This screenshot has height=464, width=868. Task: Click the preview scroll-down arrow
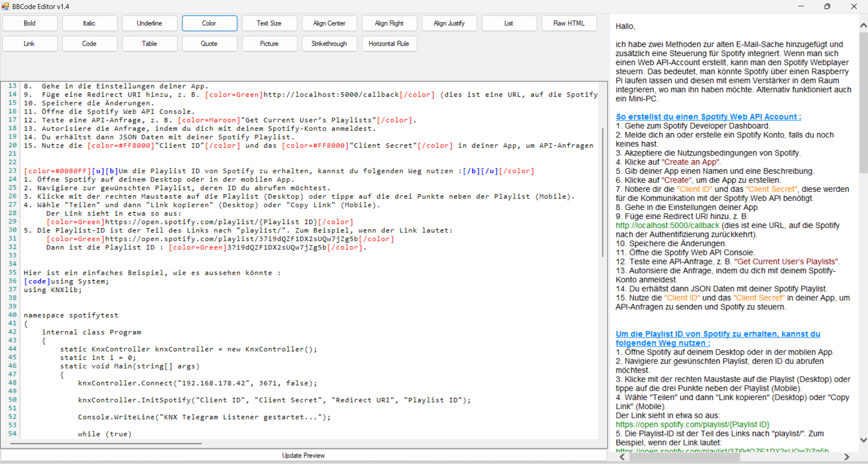point(863,440)
